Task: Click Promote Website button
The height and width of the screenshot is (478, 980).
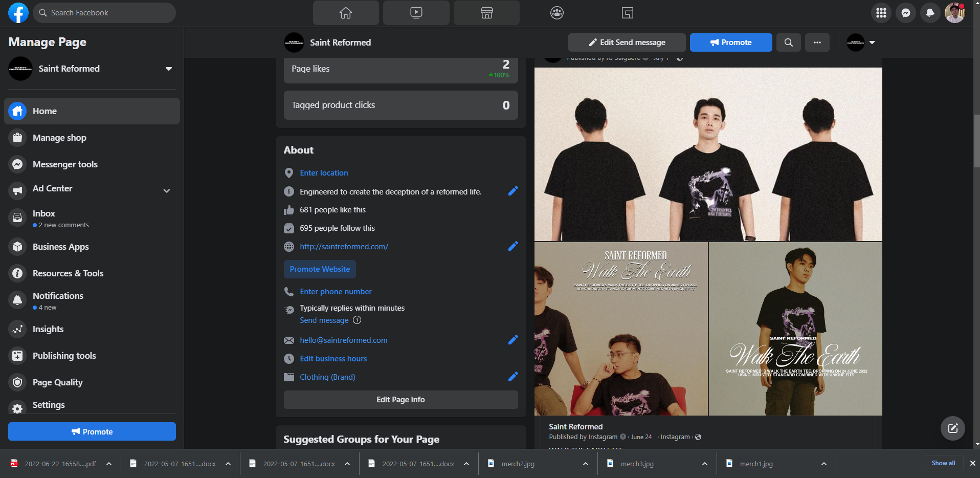Action: (x=320, y=269)
